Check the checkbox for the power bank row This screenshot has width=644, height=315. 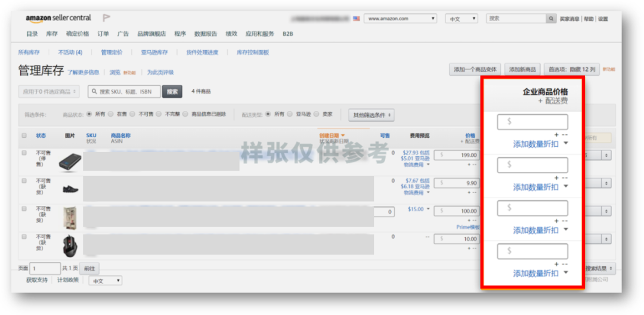(x=24, y=153)
